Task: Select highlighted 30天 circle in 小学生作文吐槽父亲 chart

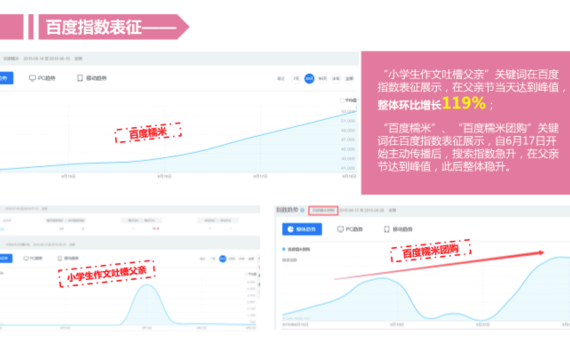Action: click(222, 259)
